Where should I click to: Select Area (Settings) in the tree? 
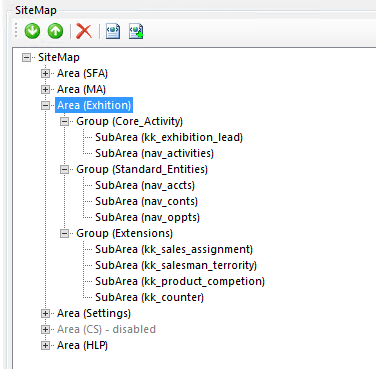pos(94,313)
